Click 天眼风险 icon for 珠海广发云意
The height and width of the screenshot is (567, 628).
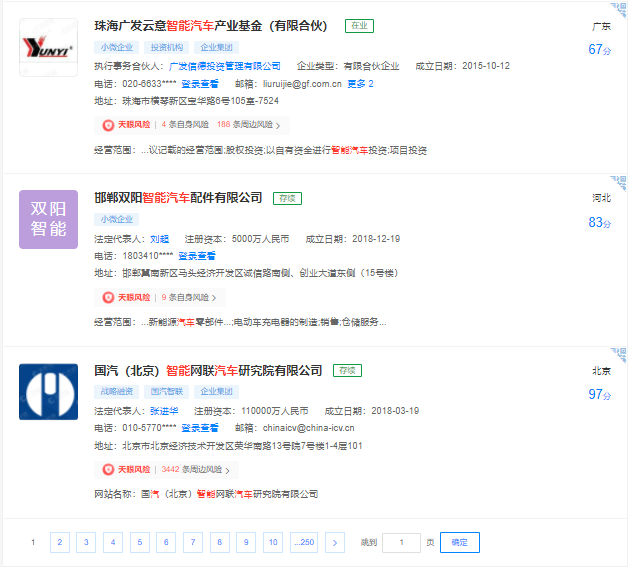pyautogui.click(x=108, y=125)
